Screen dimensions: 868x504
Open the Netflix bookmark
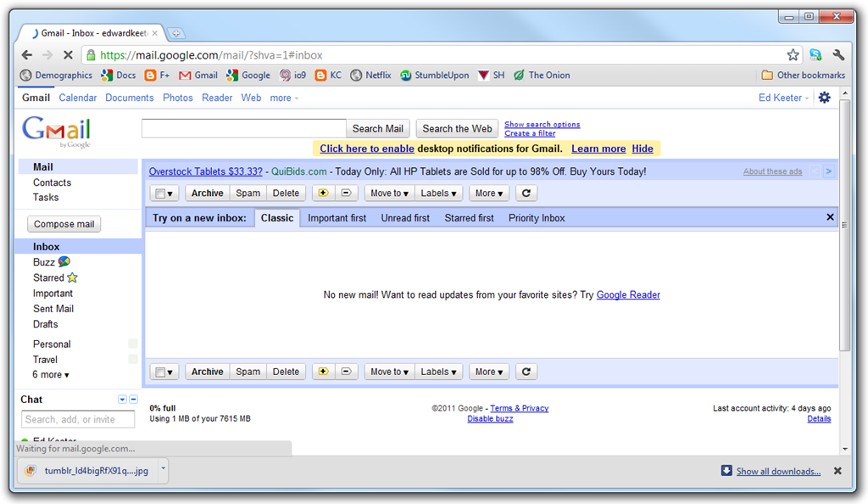(370, 76)
